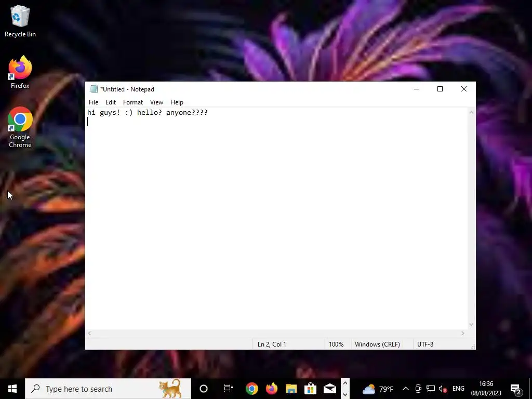This screenshot has height=399, width=532.
Task: Show hidden system tray icons
Action: coord(405,389)
